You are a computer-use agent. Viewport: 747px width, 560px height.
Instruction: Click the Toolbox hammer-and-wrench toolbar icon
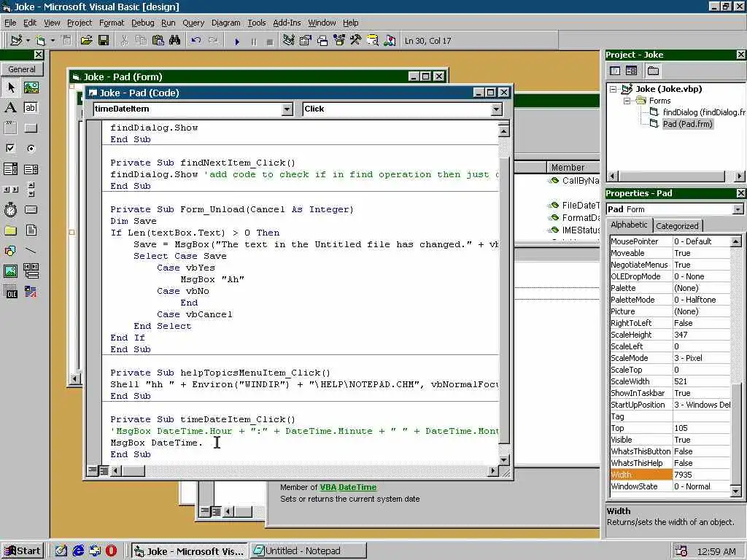point(355,41)
